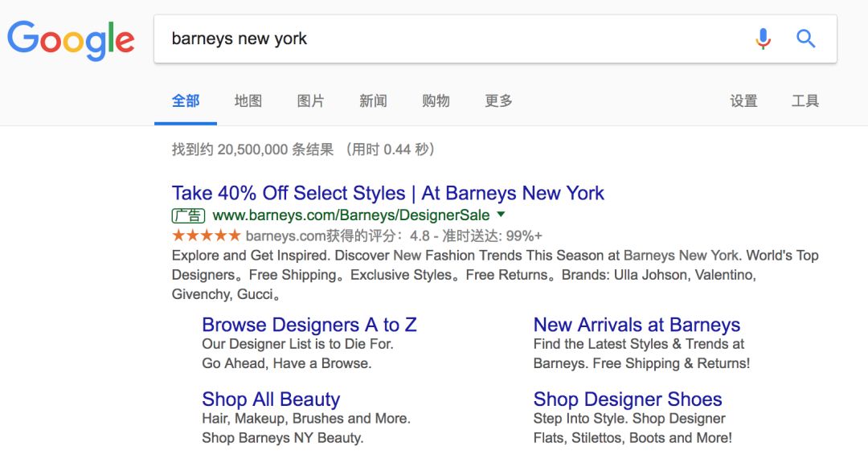
Task: Open the Shop All Beauty link
Action: coord(271,399)
